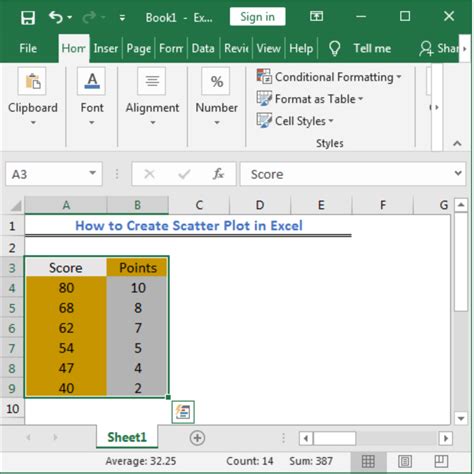Open Format as Table menu

(x=310, y=99)
